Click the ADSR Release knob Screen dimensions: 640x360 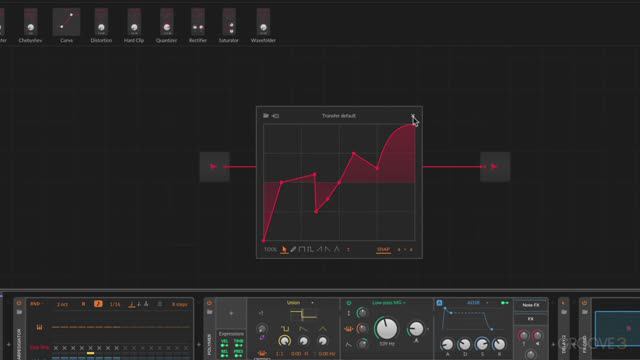click(x=499, y=345)
